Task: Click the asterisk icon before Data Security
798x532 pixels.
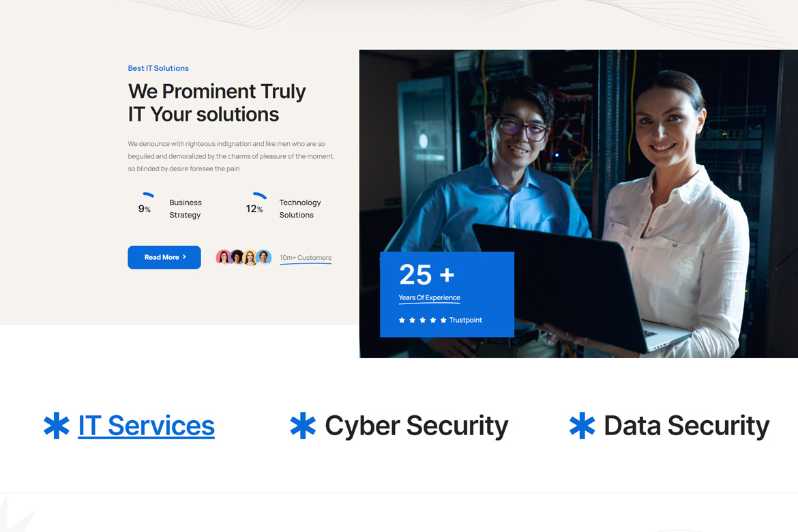Action: coord(582,426)
